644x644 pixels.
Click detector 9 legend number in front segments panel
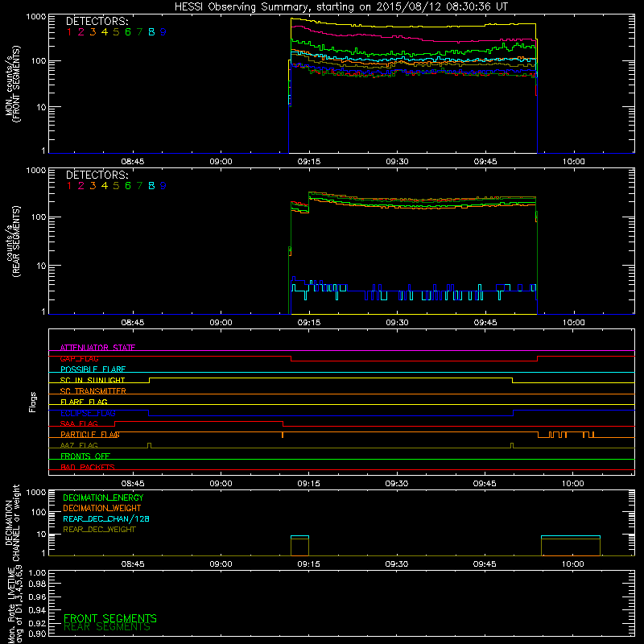click(163, 32)
